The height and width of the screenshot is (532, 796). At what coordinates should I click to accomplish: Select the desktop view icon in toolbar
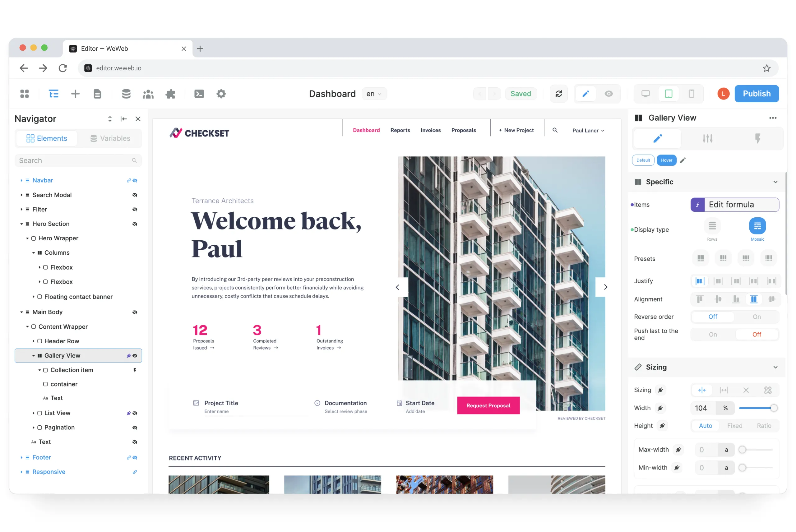coord(645,94)
